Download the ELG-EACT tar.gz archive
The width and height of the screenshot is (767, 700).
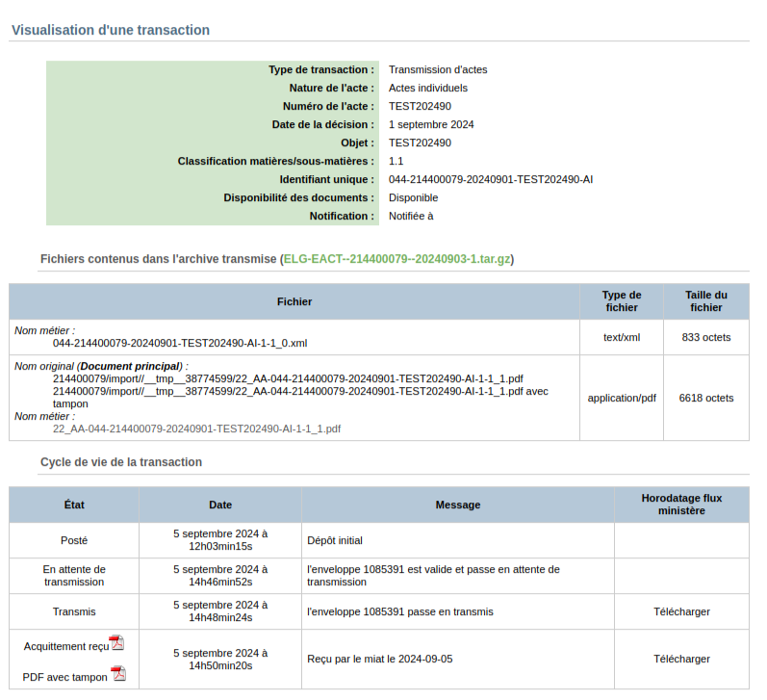(x=396, y=259)
